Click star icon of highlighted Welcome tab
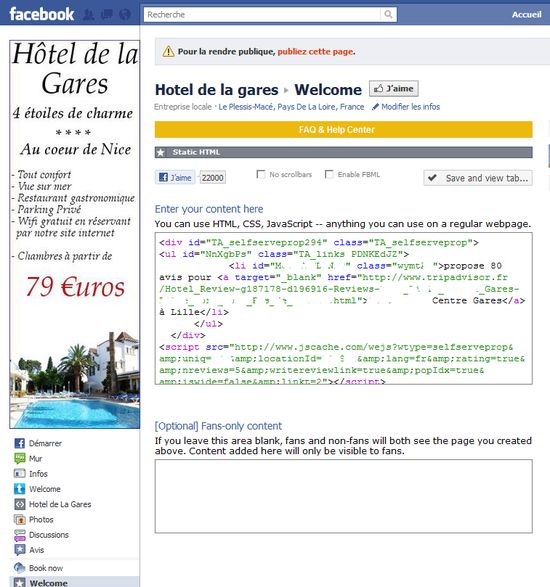The image size is (550, 587). pos(19,583)
